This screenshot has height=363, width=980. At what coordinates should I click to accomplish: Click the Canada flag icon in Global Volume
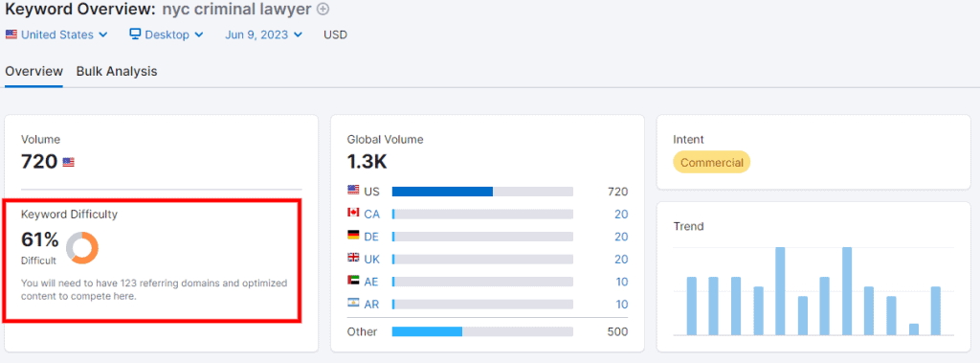pyautogui.click(x=353, y=214)
